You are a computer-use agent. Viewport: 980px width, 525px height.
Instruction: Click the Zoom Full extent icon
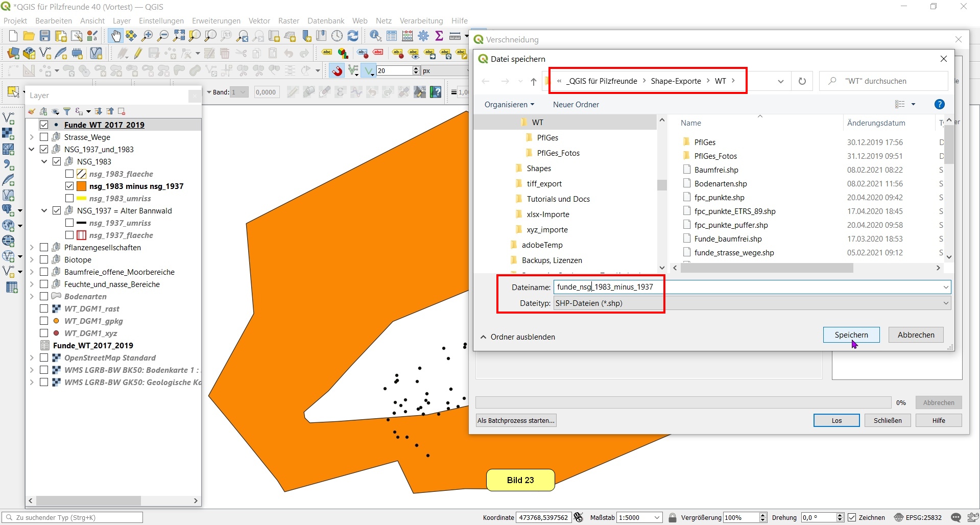click(179, 36)
